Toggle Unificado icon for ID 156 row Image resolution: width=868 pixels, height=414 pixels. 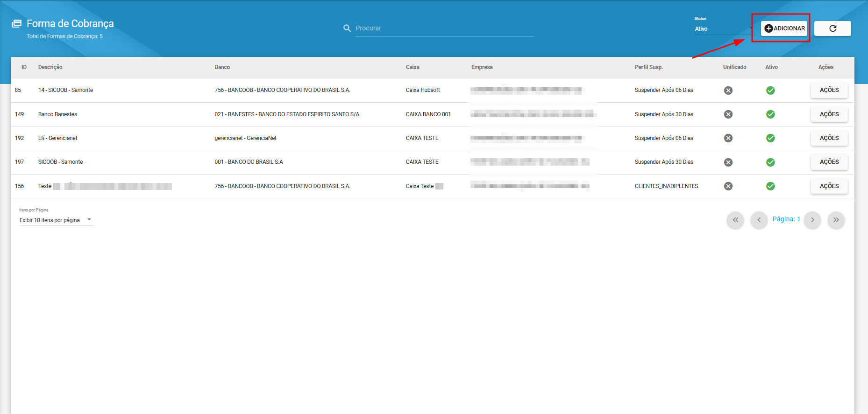click(728, 186)
